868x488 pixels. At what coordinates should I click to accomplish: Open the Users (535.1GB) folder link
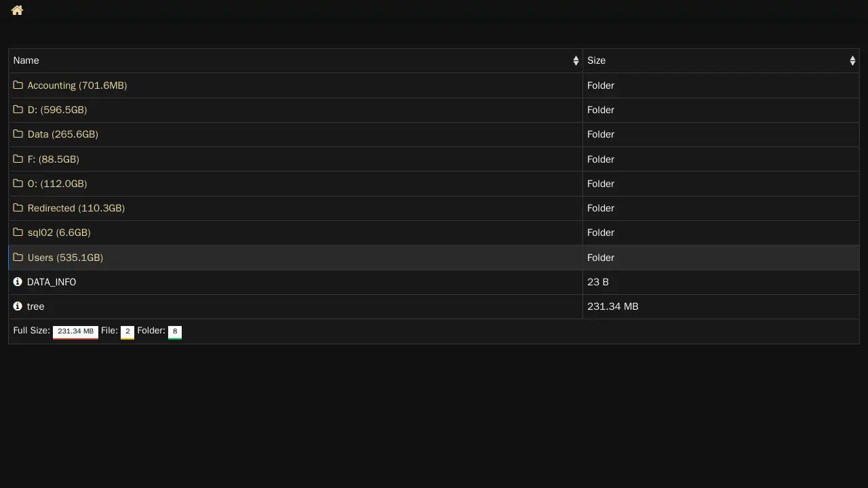65,258
